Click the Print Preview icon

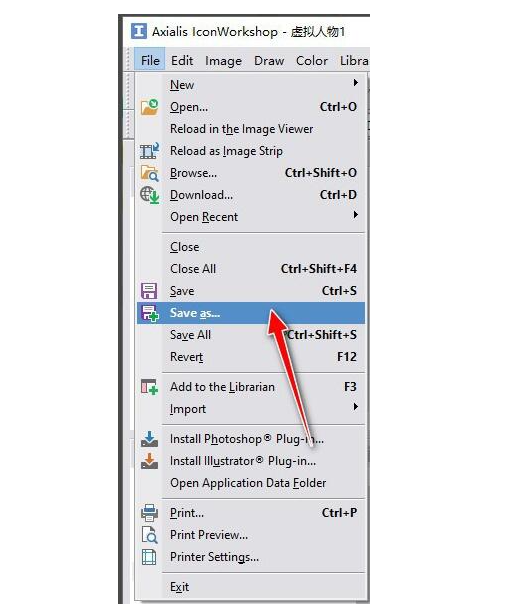click(149, 535)
